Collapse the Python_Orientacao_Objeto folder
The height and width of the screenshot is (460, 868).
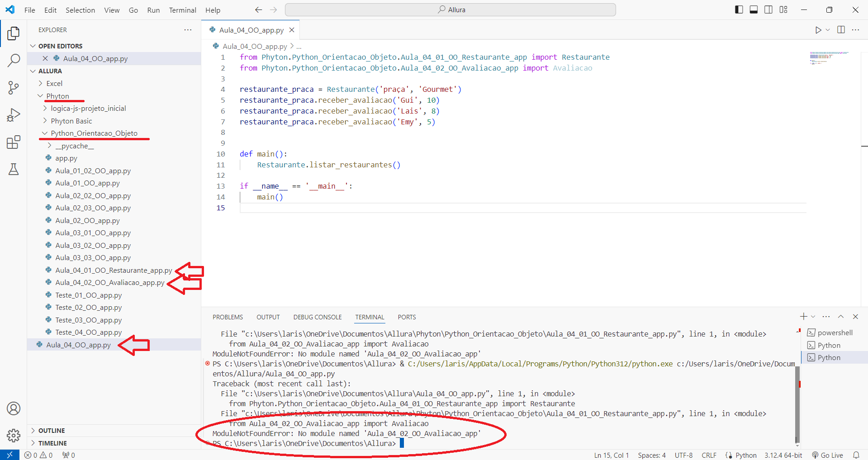[x=45, y=133]
